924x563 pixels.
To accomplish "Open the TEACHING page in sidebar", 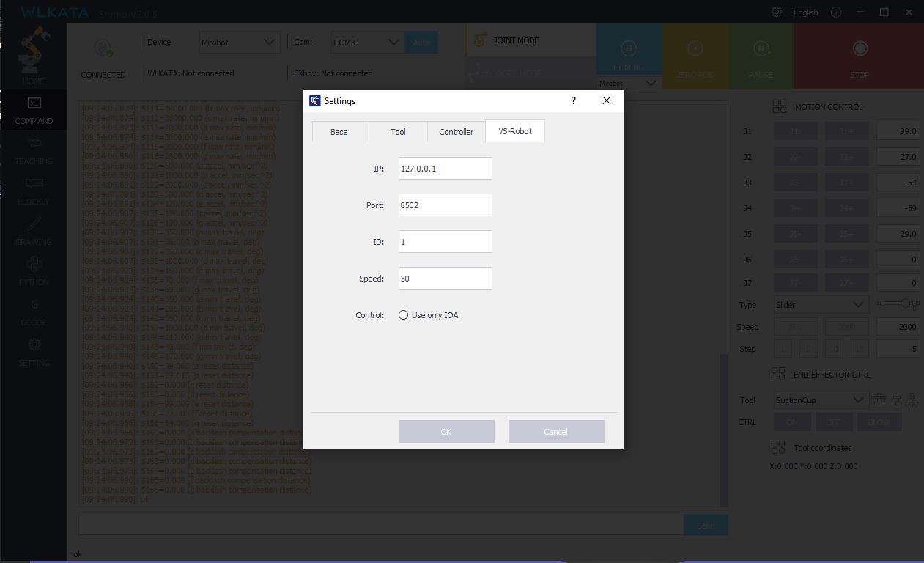I will [x=34, y=150].
